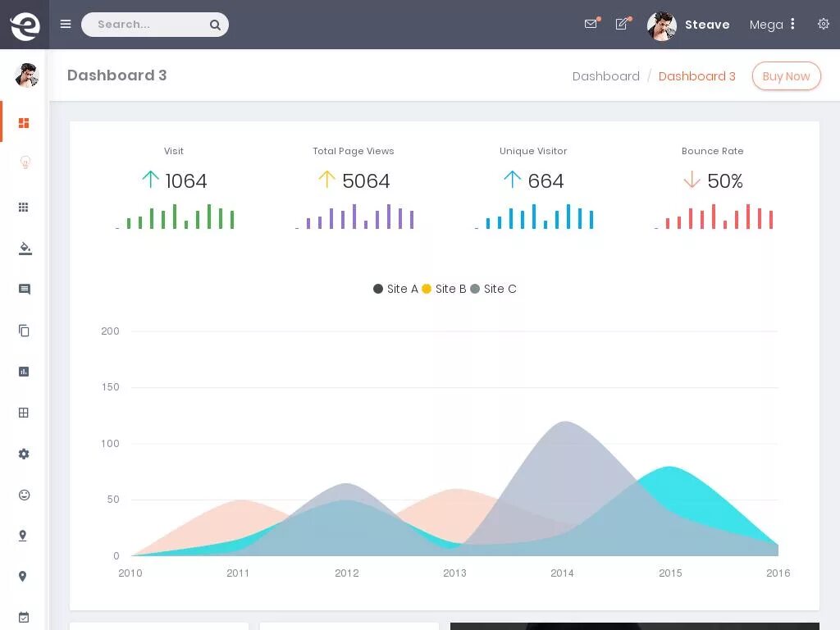Image resolution: width=840 pixels, height=630 pixels.
Task: Open the table grid sidebar icon
Action: (24, 413)
